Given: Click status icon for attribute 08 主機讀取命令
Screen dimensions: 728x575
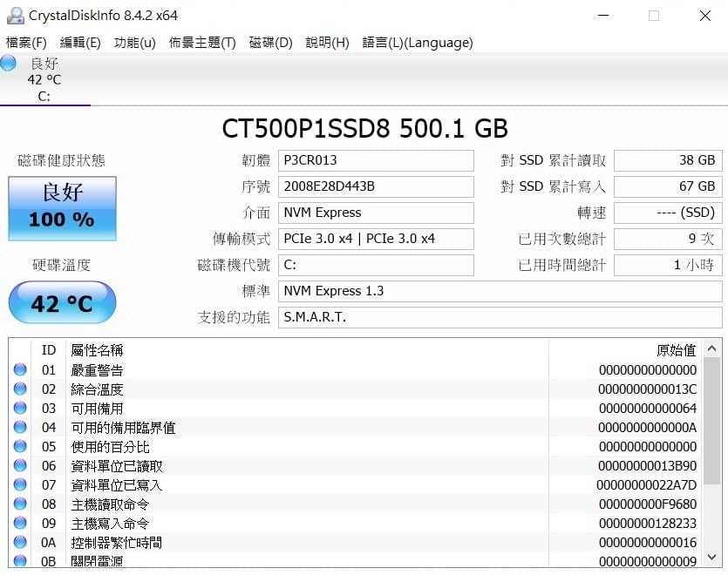Looking at the screenshot, I should 20,504.
